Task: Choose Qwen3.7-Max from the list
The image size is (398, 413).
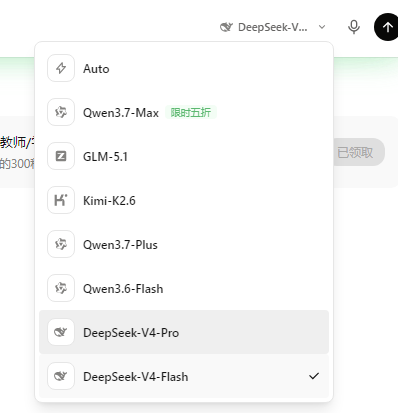Action: pyautogui.click(x=184, y=112)
